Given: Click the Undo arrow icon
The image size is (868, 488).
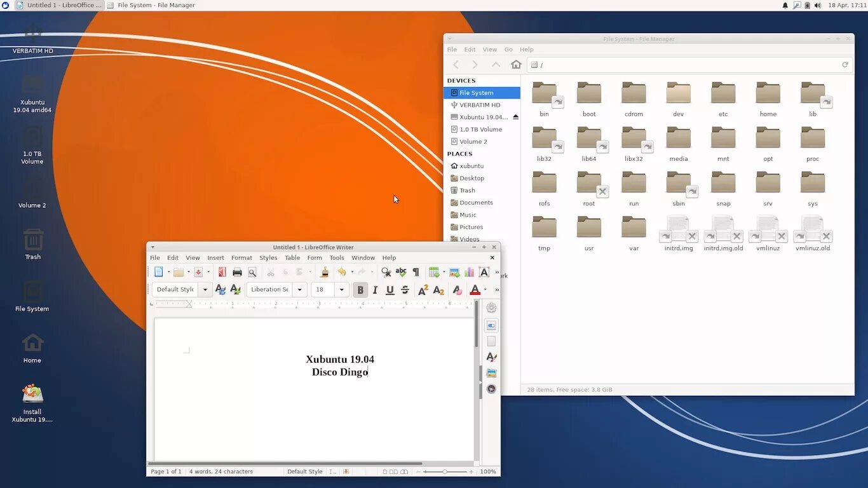Looking at the screenshot, I should 342,272.
